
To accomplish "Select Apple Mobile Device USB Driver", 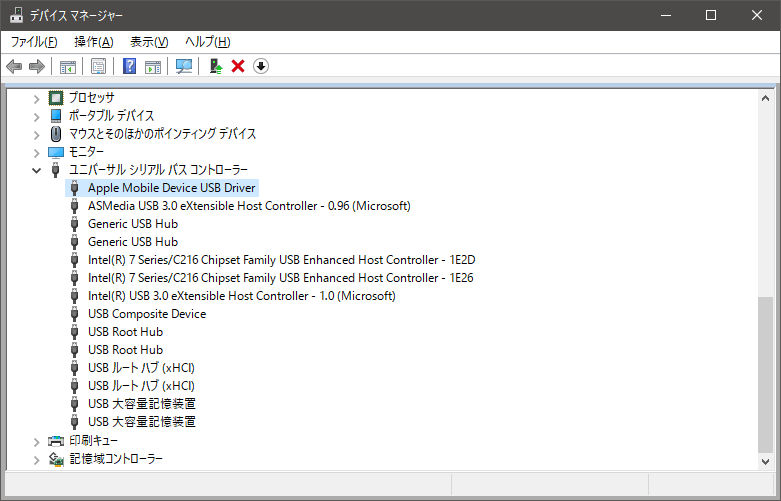I will [x=171, y=188].
